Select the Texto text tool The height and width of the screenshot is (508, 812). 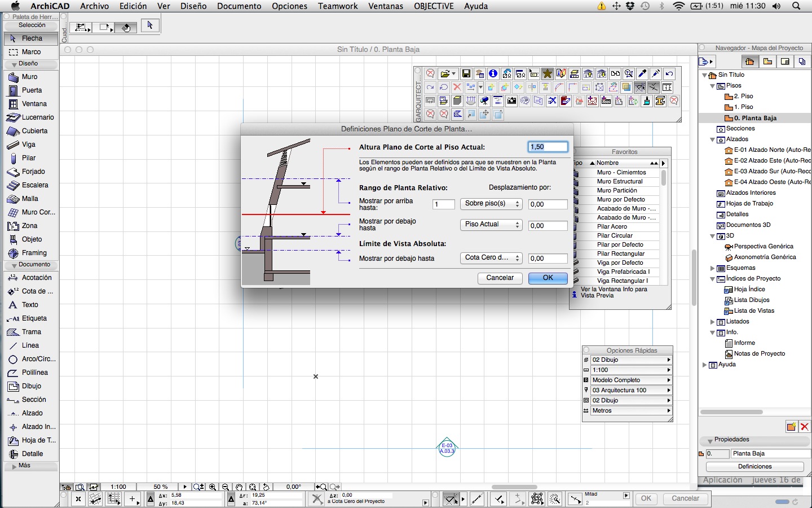[x=29, y=305]
